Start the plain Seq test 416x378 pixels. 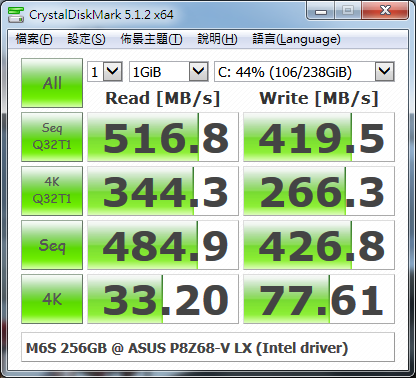52,245
